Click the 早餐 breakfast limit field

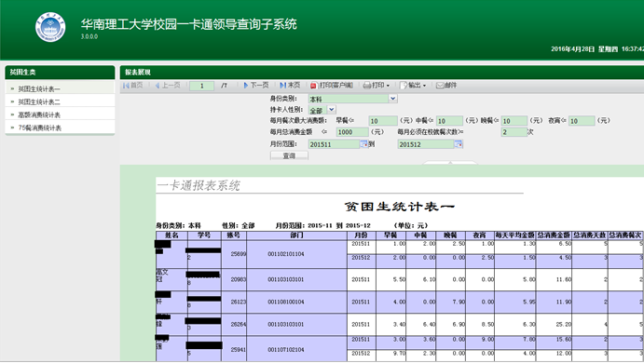[383, 121]
